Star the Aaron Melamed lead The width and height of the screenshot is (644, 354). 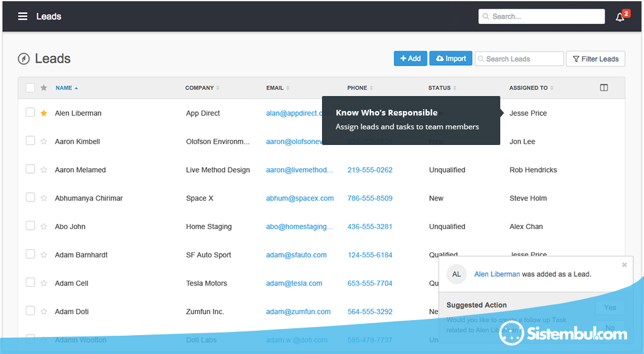[x=43, y=169]
